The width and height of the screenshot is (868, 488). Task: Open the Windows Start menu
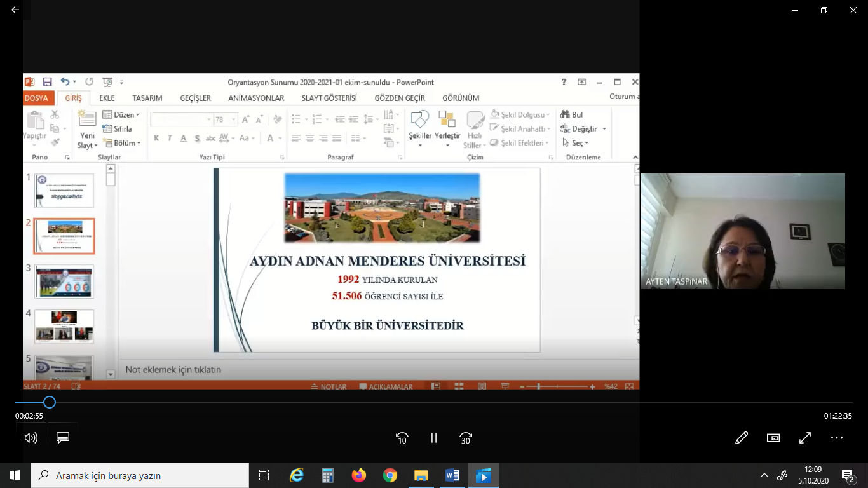(x=15, y=475)
